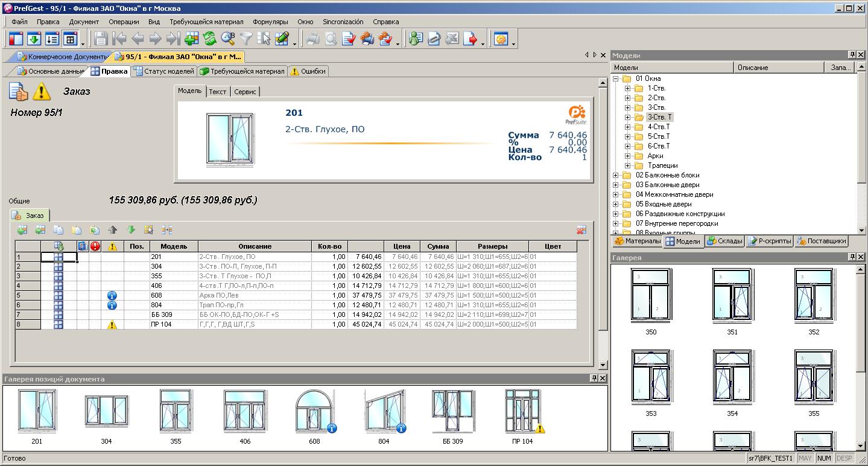Switch to the Статус моделей tab
868x466 pixels.
point(163,71)
